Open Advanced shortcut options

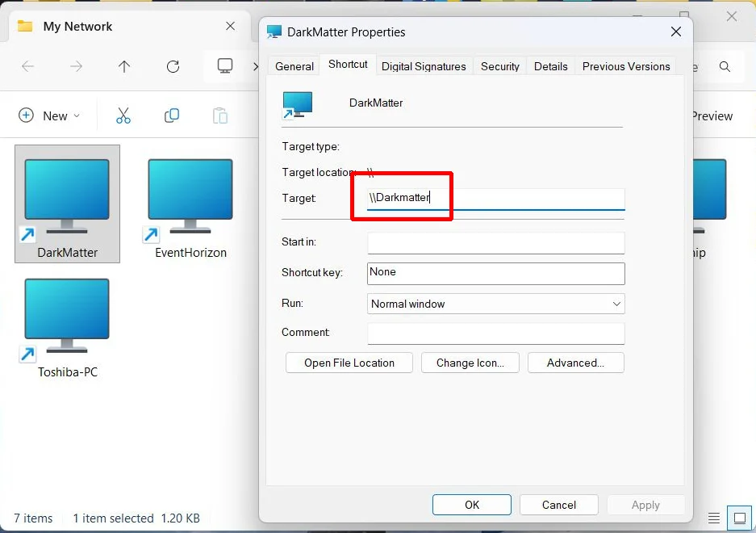[x=576, y=363]
